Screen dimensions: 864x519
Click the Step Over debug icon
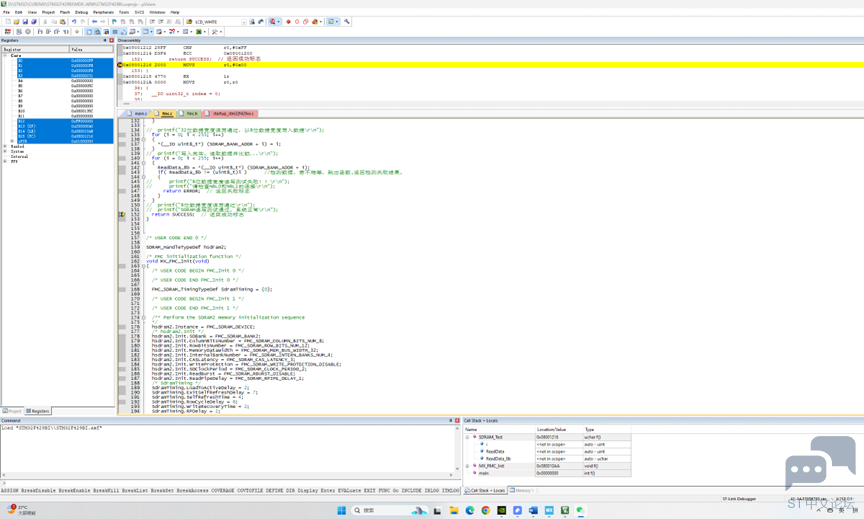(x=48, y=31)
